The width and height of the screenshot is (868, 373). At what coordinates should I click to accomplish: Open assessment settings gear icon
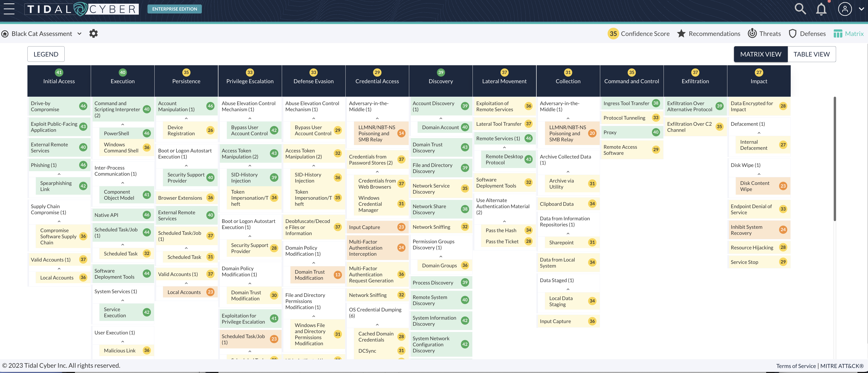click(93, 33)
